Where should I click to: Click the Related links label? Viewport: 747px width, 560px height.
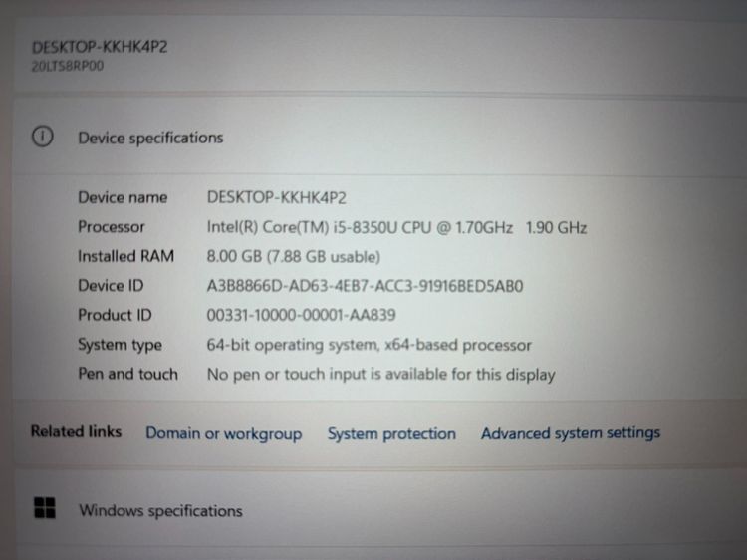[77, 431]
